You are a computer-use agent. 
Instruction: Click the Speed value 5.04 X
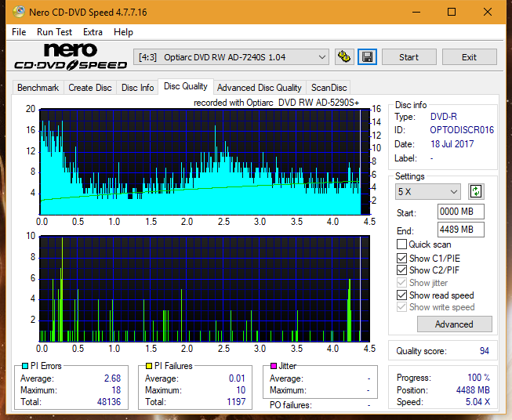(478, 402)
